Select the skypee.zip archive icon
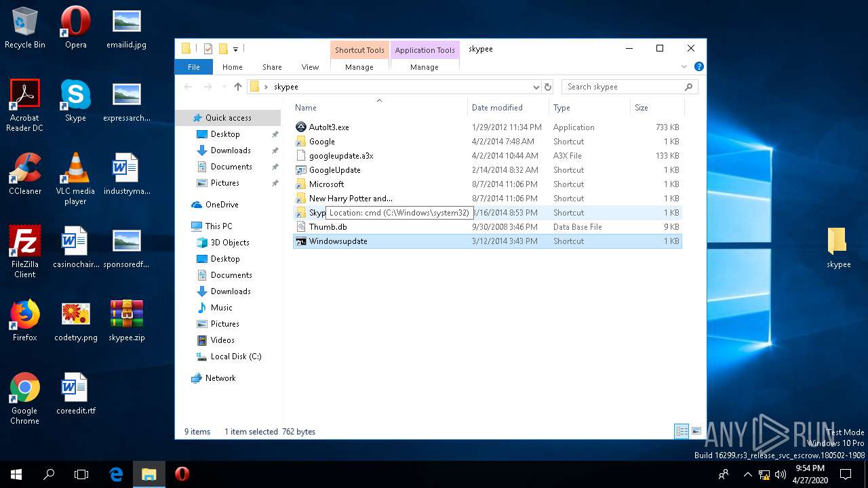This screenshot has height=488, width=868. (126, 320)
